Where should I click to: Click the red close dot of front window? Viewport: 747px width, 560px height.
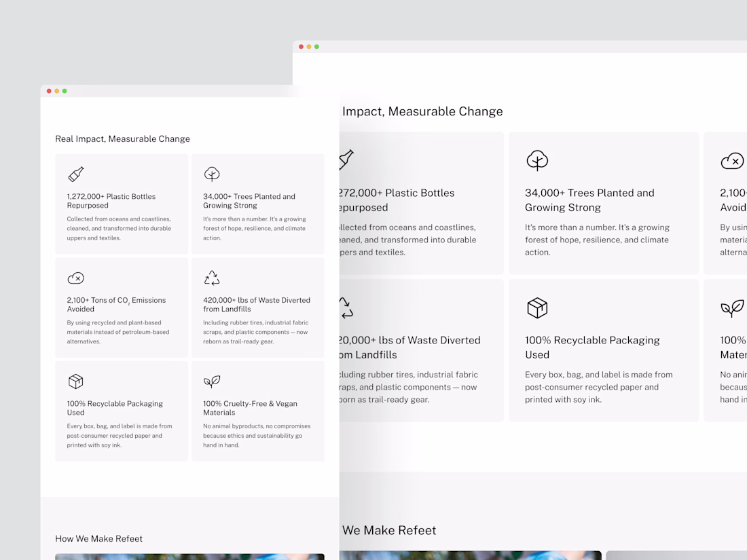[49, 91]
